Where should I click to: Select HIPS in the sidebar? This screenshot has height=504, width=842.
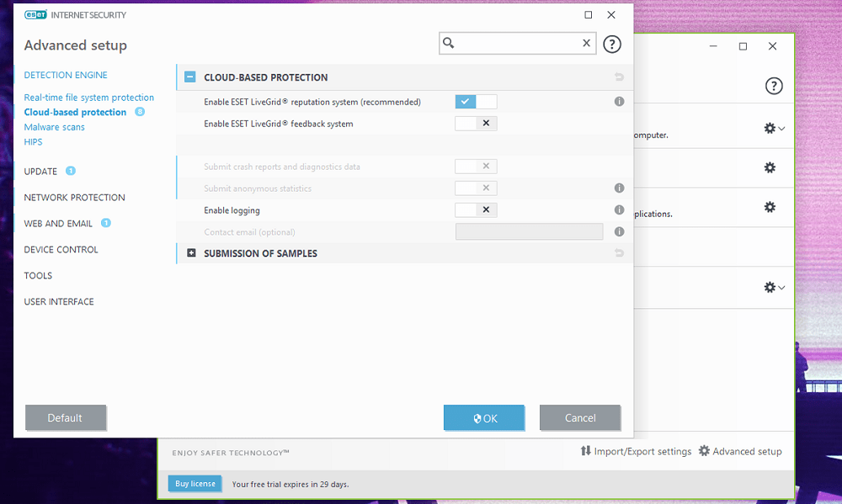pos(33,141)
